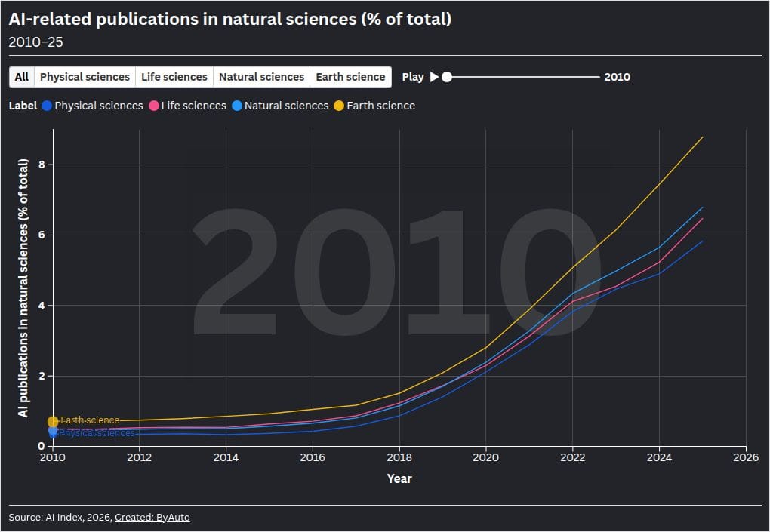Image resolution: width=770 pixels, height=532 pixels.
Task: Switch to the Physical sciences filter tab
Action: click(85, 77)
